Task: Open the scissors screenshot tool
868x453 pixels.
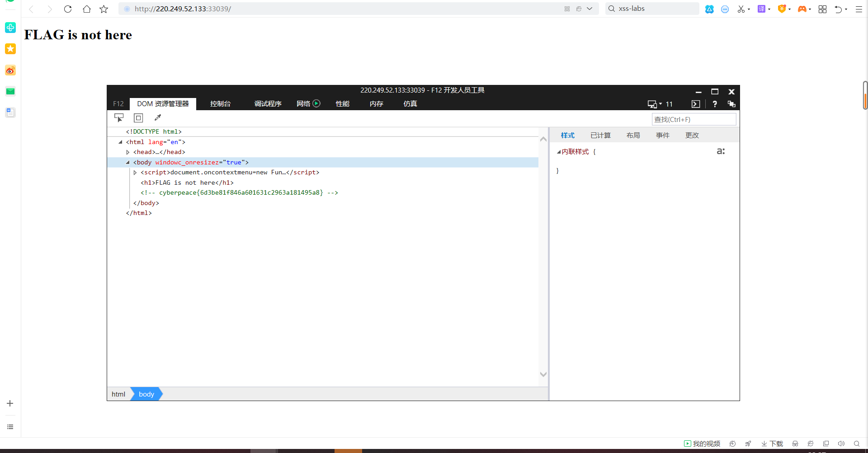Action: point(741,9)
